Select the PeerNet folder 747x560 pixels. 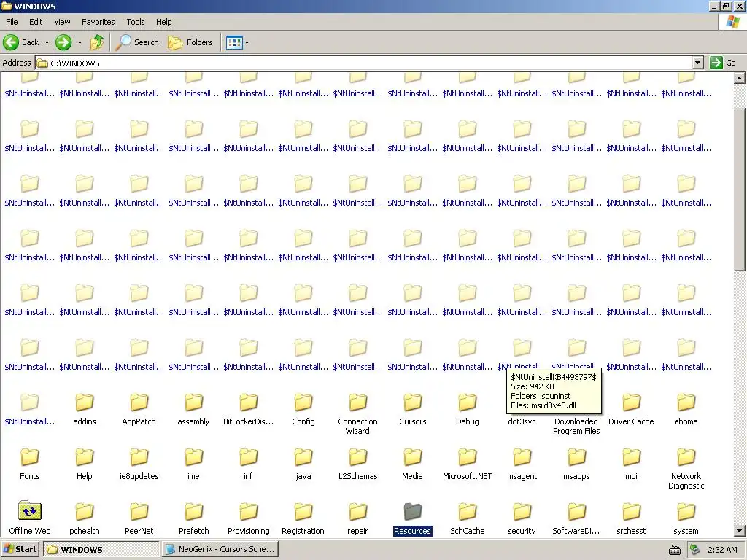click(139, 519)
